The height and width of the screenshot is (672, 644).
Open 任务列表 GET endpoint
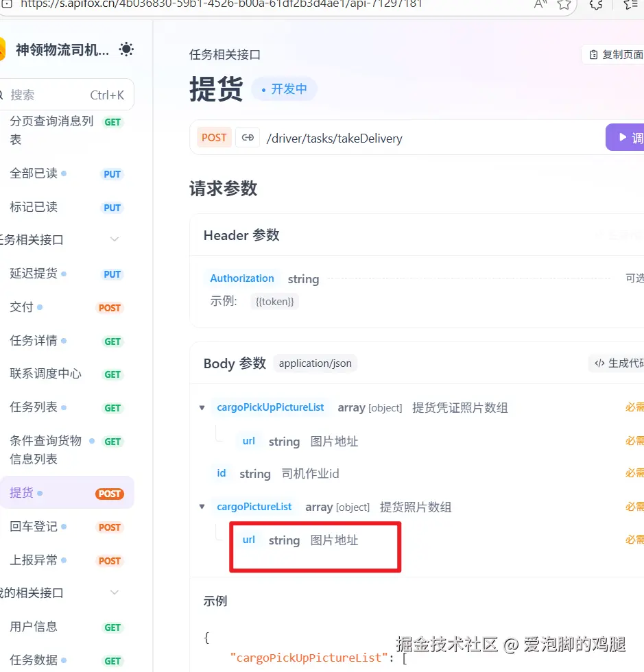tap(67, 407)
